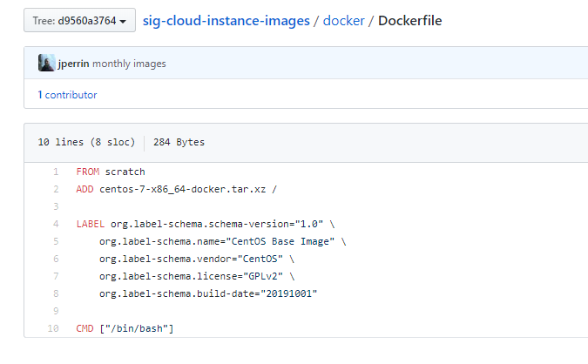The image size is (588, 364).
Task: Open jperrin's profile link
Action: (x=73, y=64)
